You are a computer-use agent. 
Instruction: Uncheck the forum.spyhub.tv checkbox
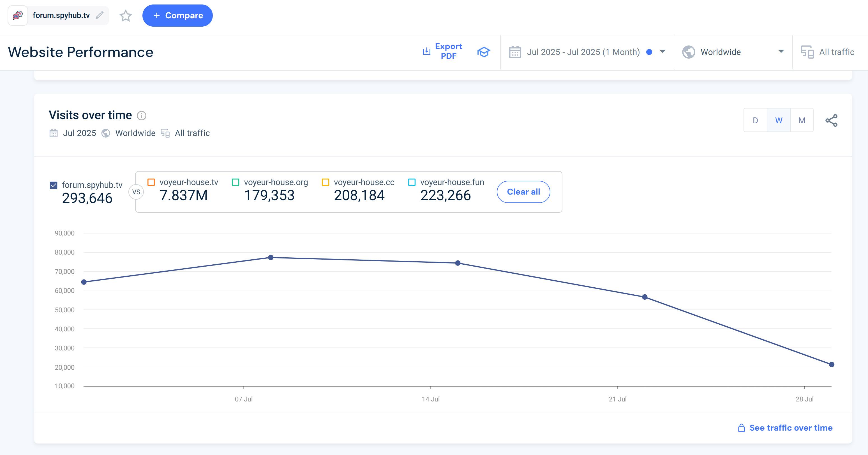[54, 185]
